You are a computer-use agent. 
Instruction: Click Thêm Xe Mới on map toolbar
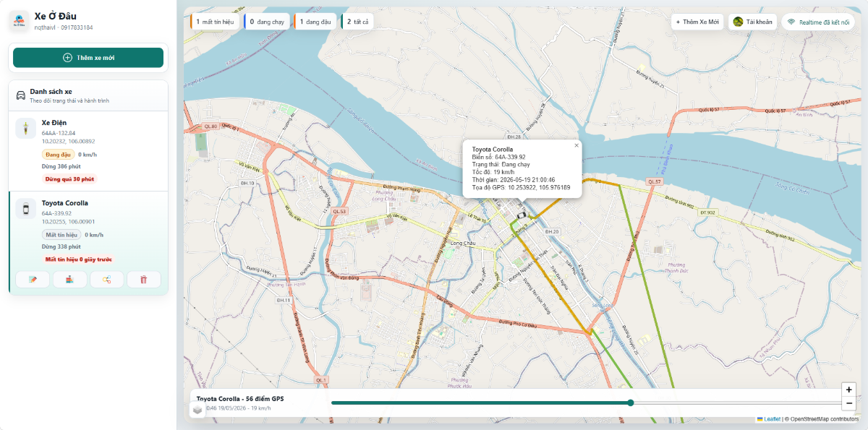coord(697,22)
